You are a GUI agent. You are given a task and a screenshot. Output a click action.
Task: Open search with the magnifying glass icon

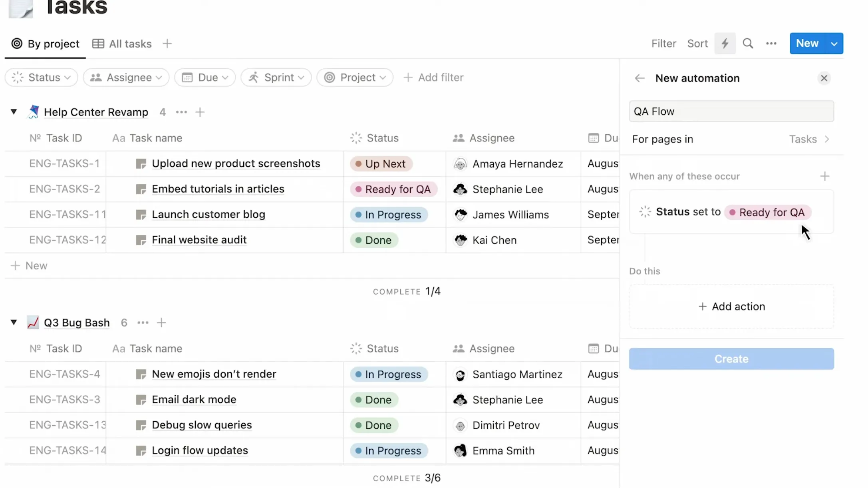(x=748, y=43)
